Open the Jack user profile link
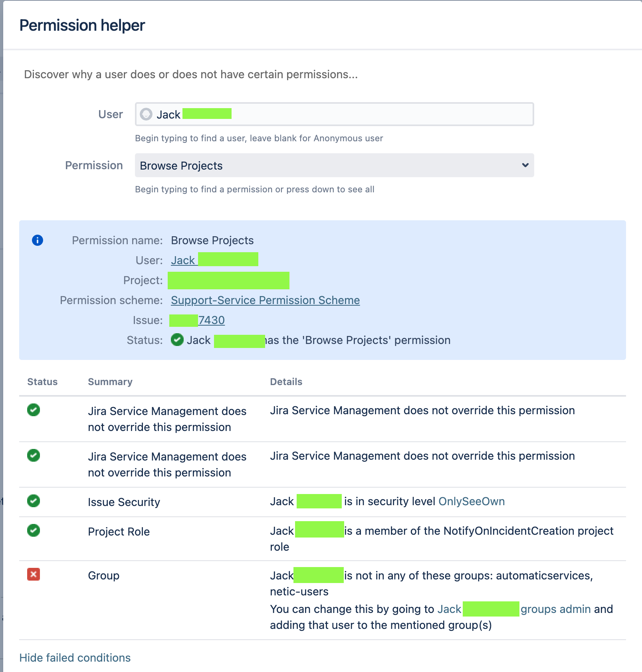Viewport: 642px width, 672px height. click(x=183, y=260)
